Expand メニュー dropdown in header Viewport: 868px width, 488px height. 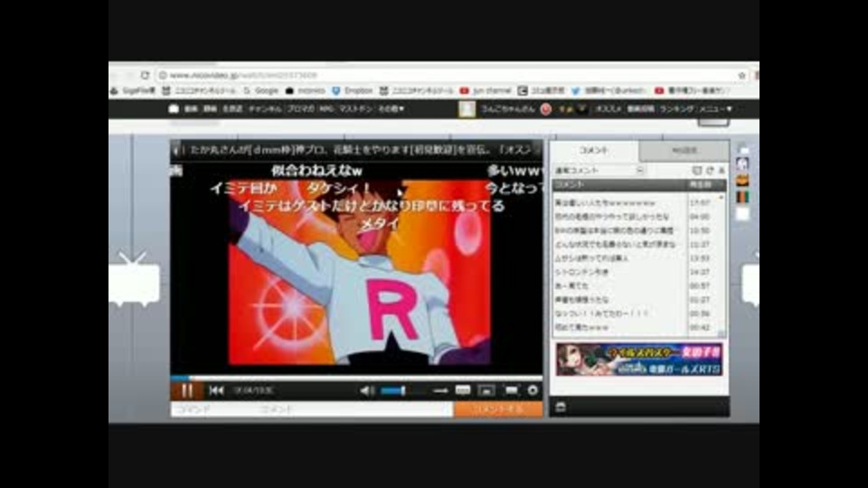coord(715,109)
